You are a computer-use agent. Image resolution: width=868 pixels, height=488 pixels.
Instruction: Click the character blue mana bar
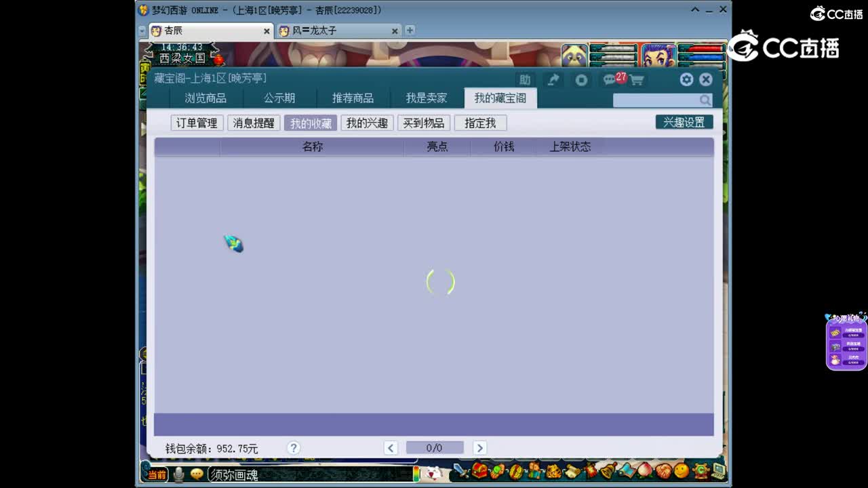click(702, 58)
